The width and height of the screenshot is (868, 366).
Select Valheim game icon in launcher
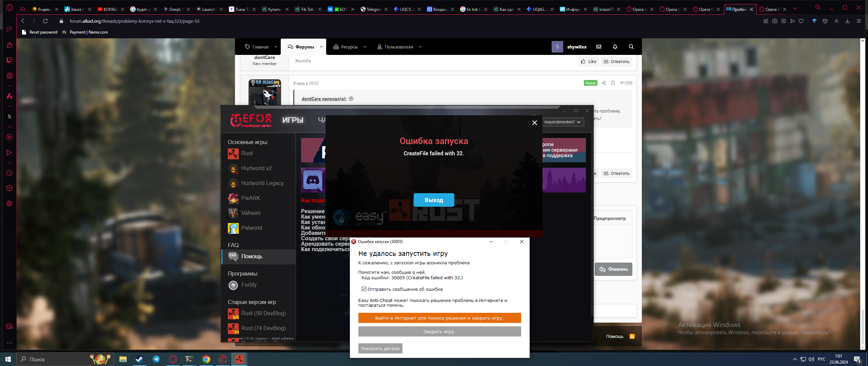233,213
